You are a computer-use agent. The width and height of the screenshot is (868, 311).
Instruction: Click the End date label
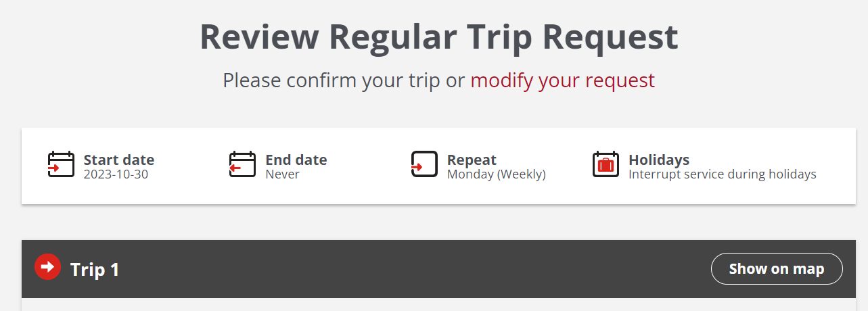(296, 160)
